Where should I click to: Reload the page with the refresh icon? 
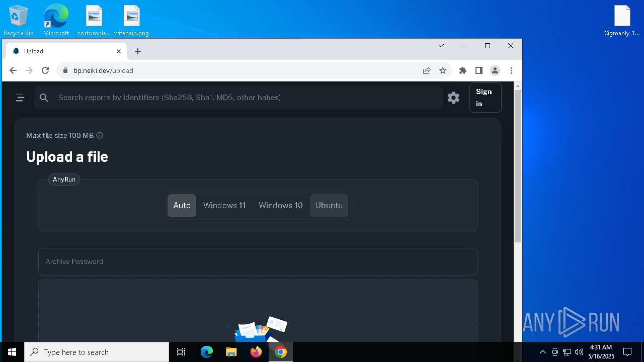[45, 70]
